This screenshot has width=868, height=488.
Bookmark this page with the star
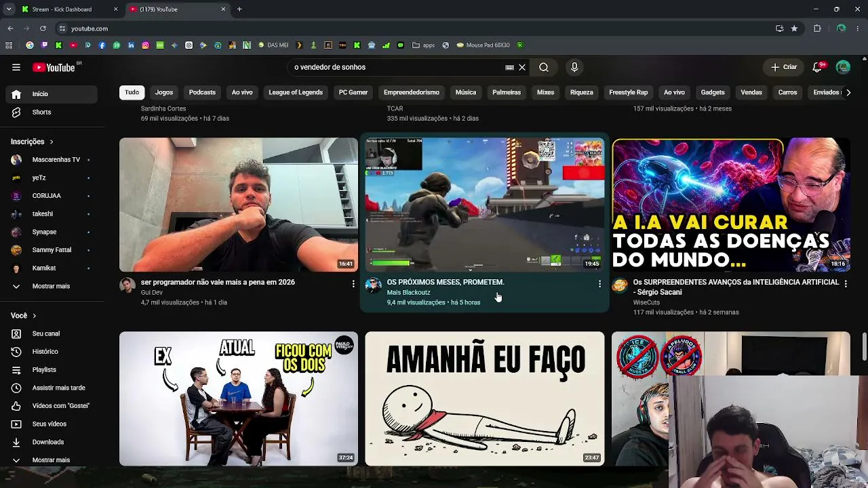pyautogui.click(x=794, y=28)
